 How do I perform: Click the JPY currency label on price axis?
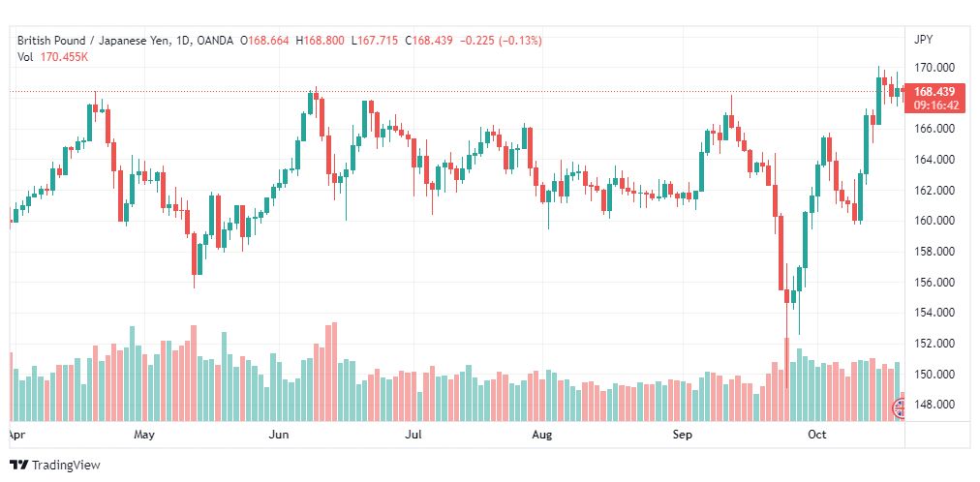(x=923, y=40)
